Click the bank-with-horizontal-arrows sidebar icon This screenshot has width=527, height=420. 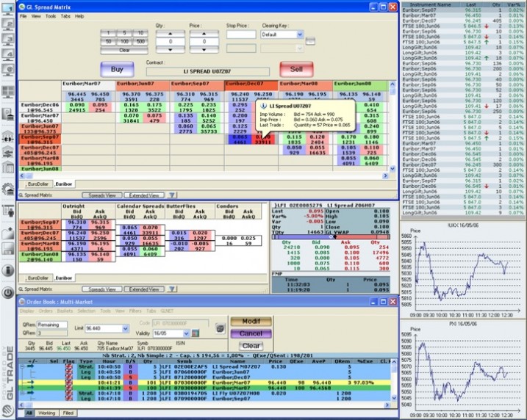pyautogui.click(x=8, y=138)
